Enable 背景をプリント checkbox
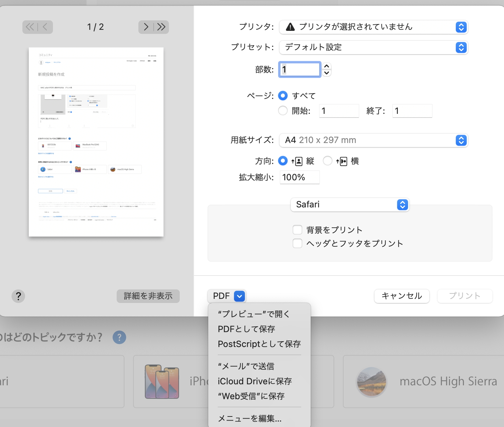 (x=297, y=230)
